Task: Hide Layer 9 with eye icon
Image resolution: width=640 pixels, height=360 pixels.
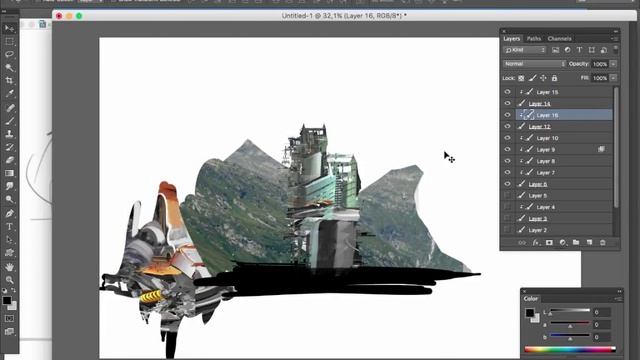Action: pos(507,149)
